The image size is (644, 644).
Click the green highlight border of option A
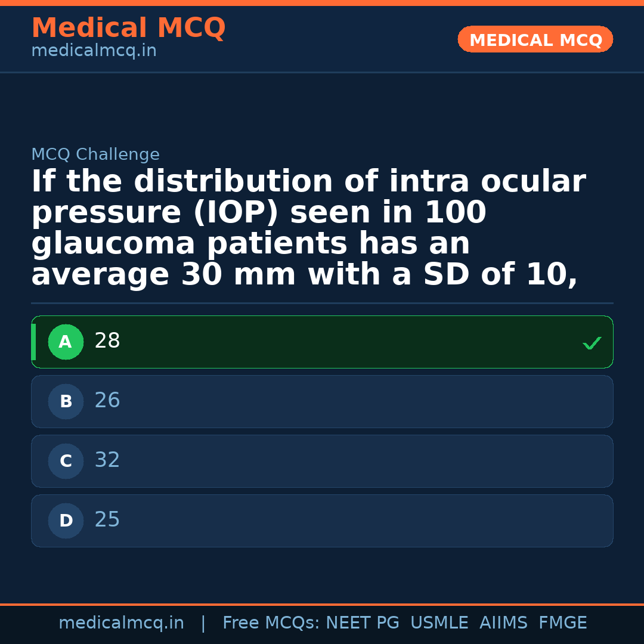34,342
